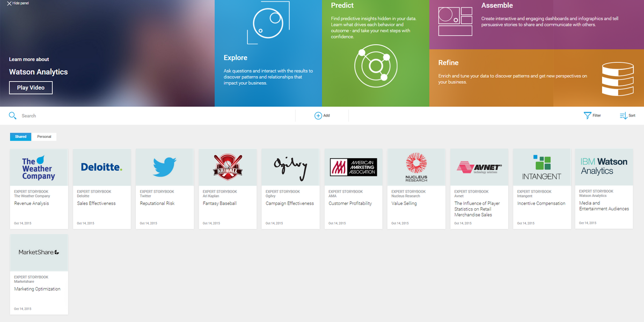Screen dimensions: 644x322
Task: Click the Explore circle icon
Action: (x=267, y=23)
